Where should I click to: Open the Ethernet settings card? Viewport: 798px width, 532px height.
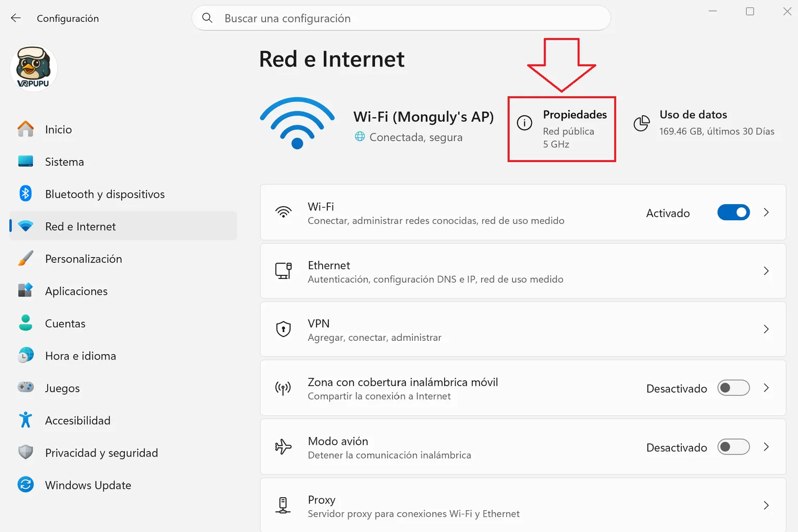coord(523,271)
